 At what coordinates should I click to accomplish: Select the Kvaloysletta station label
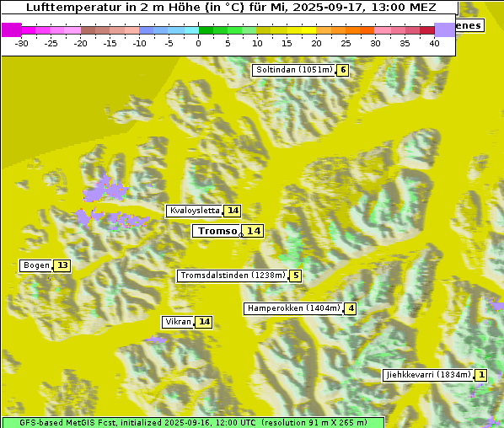pos(194,211)
